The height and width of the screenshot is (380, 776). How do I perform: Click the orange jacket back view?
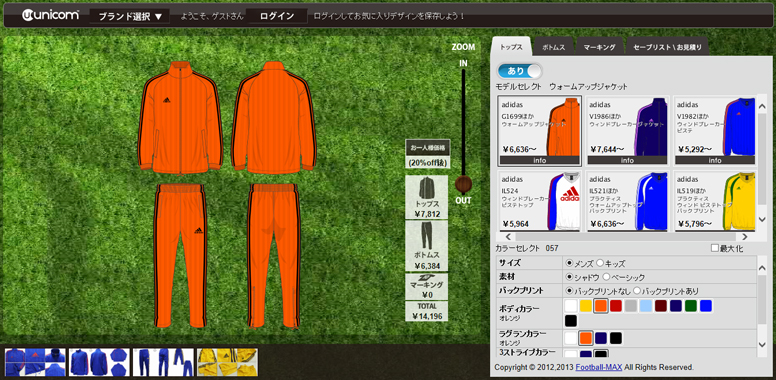pos(274,118)
